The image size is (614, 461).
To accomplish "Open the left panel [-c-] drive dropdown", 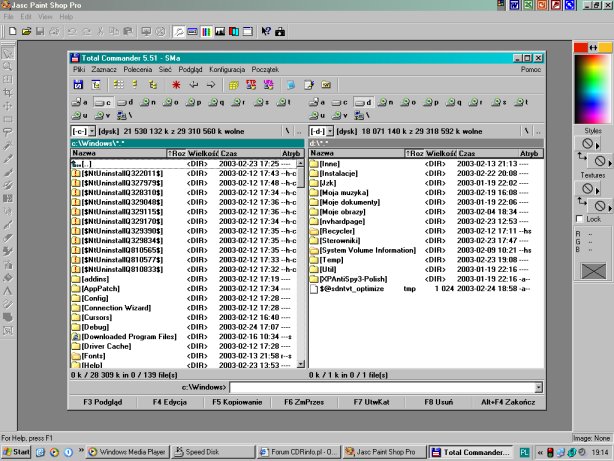I will (x=92, y=131).
